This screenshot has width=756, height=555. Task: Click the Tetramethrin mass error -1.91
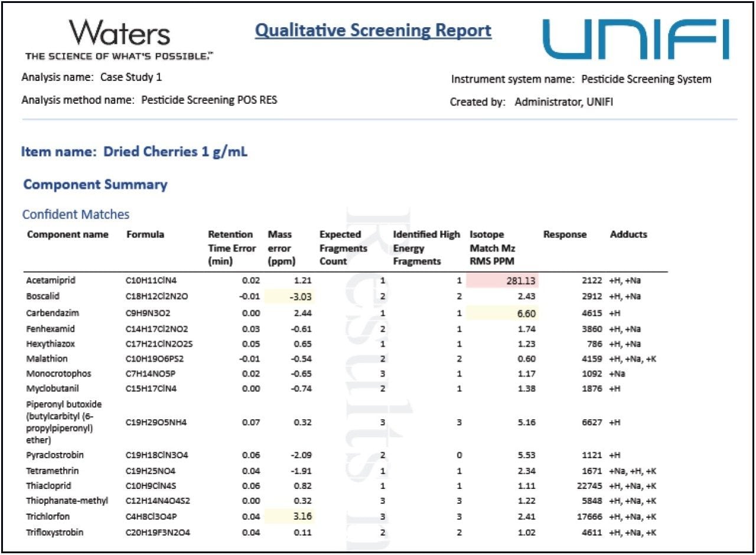tap(301, 471)
